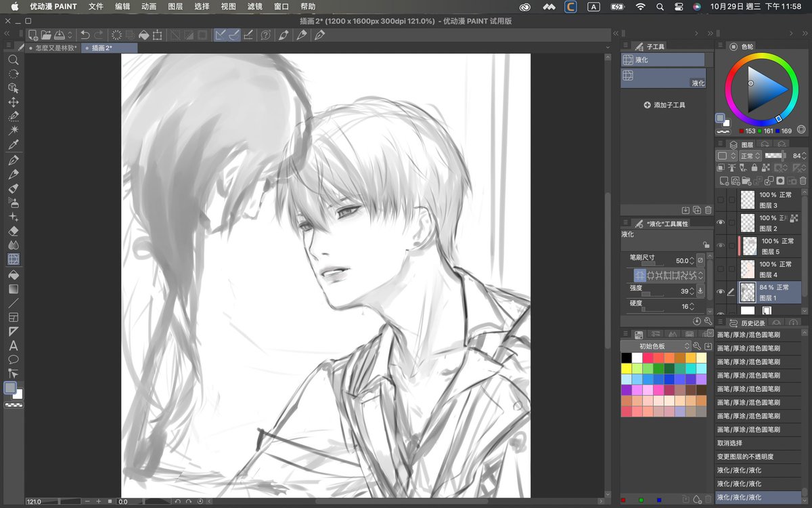The height and width of the screenshot is (508, 812).
Task: Select the Move layer tool
Action: [x=13, y=102]
